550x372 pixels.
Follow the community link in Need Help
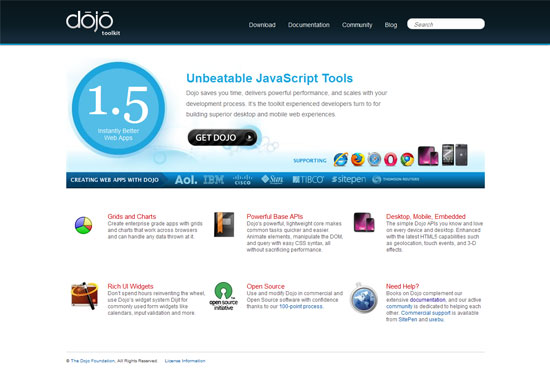[399, 306]
